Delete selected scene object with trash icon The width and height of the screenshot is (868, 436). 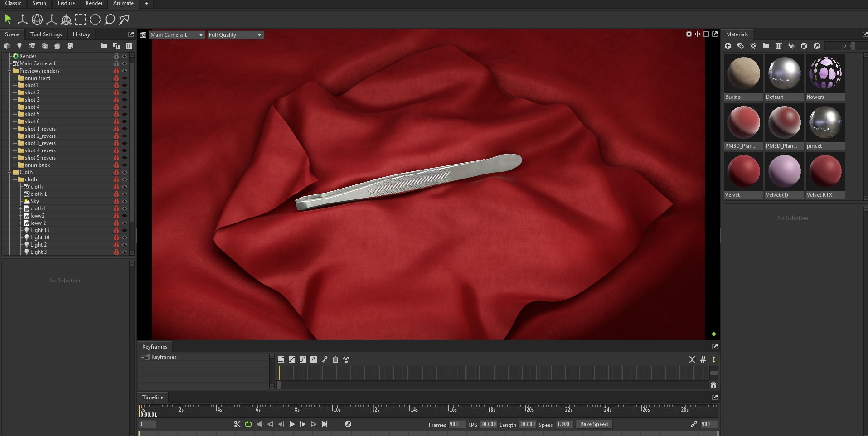(129, 46)
